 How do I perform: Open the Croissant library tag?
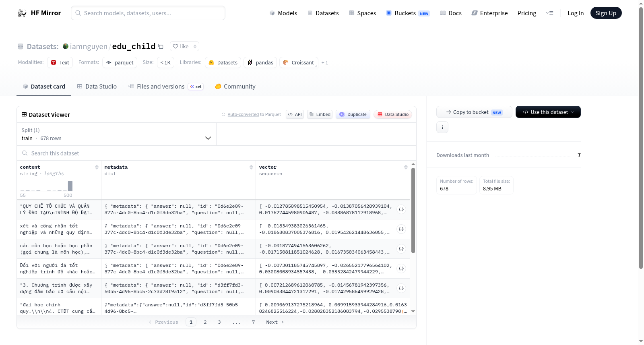click(299, 62)
